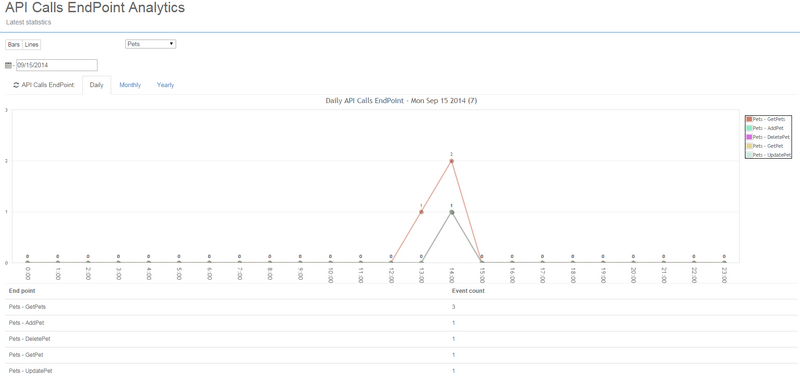Switch chart to Bars view
800x379 pixels.
pyautogui.click(x=14, y=44)
